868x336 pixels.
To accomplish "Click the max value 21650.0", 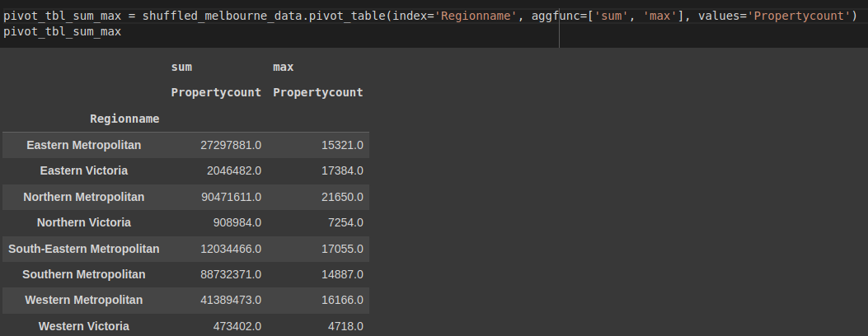I will coord(342,197).
